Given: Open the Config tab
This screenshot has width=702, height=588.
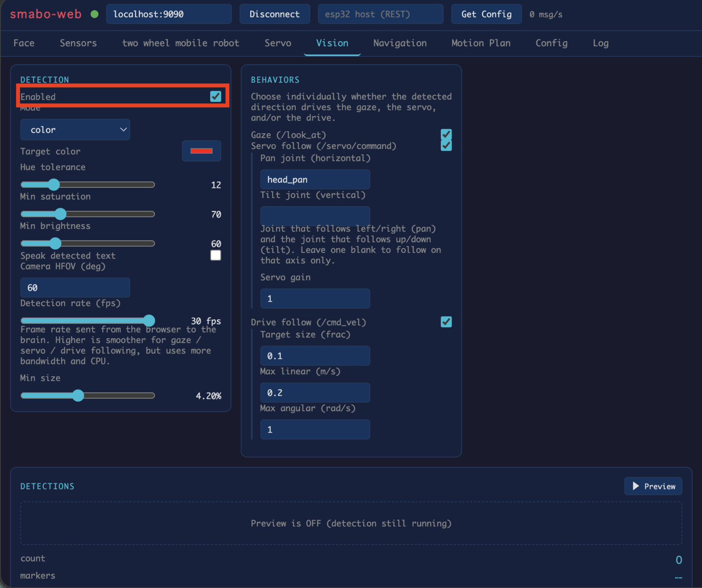Looking at the screenshot, I should click(x=552, y=43).
